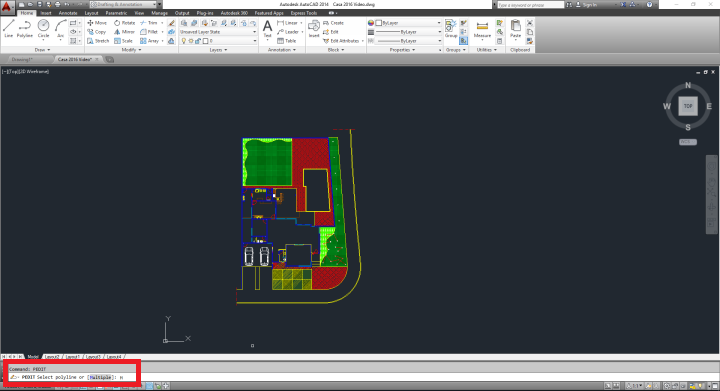Expand the Annotation panel
This screenshot has height=391, width=720.
(x=282, y=50)
